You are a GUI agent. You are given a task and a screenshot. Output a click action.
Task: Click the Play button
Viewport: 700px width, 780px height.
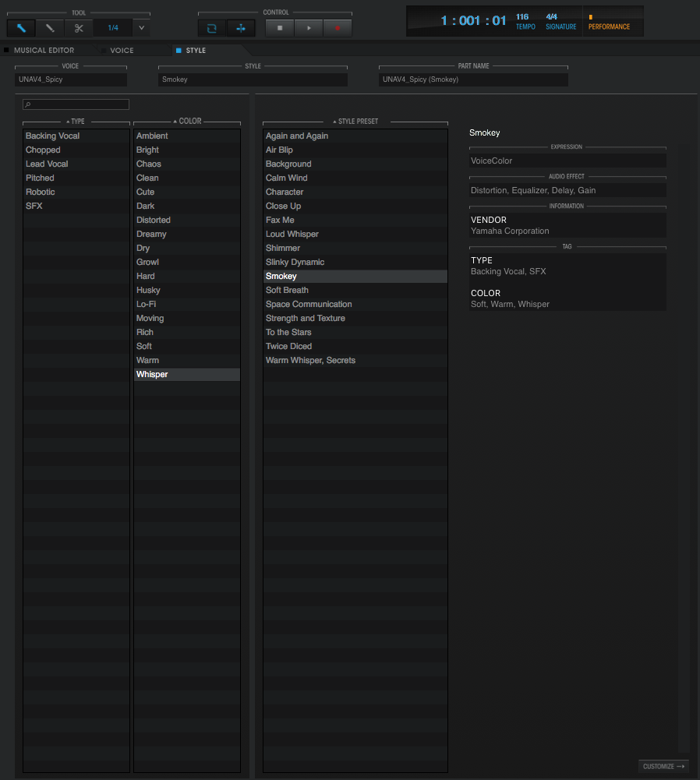(309, 28)
